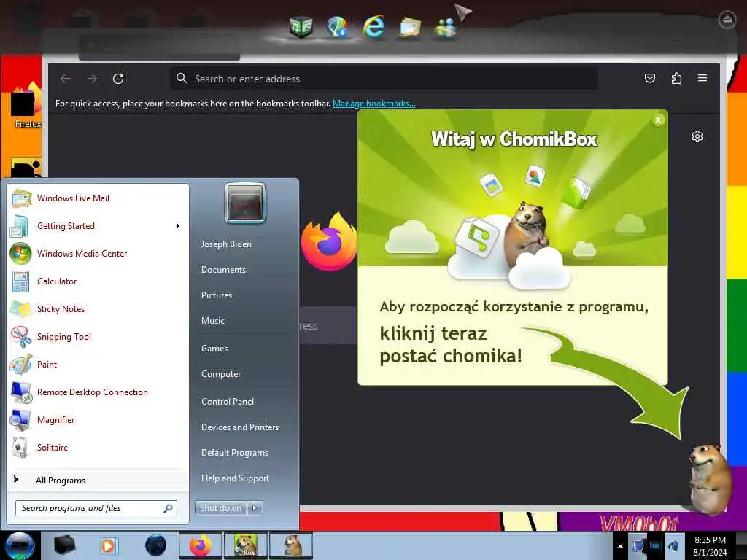Show hidden system tray icons

coord(620,546)
